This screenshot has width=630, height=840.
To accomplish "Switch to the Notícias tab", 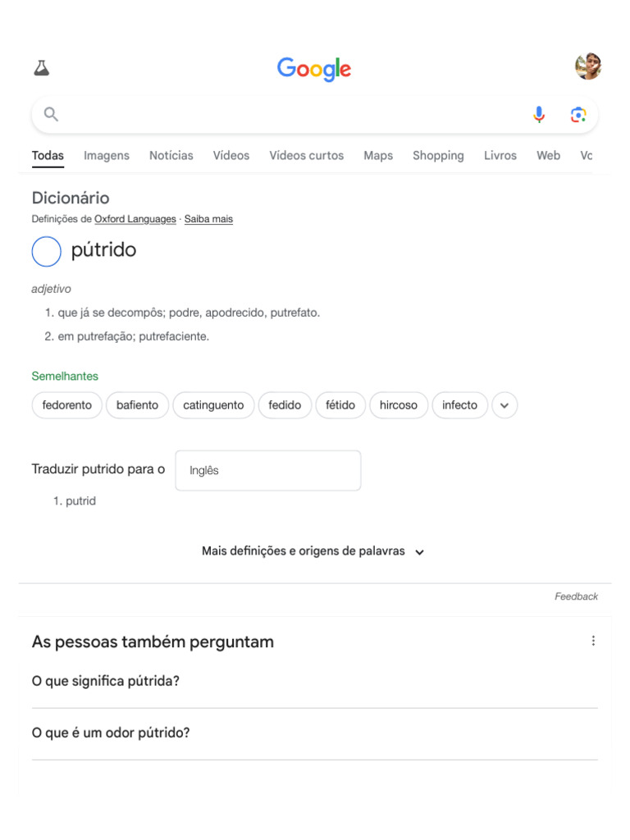I will [171, 155].
